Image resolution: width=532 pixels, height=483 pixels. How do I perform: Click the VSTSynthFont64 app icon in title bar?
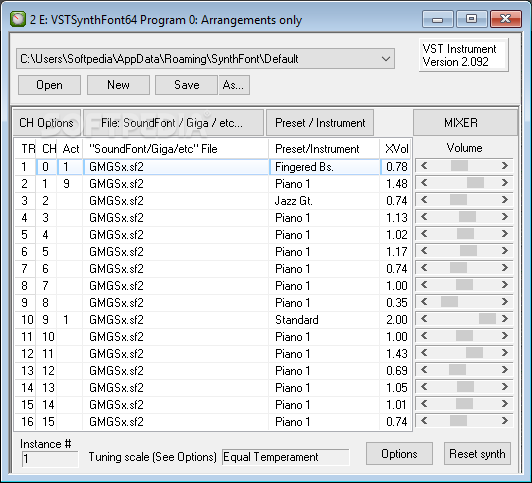coord(18,19)
